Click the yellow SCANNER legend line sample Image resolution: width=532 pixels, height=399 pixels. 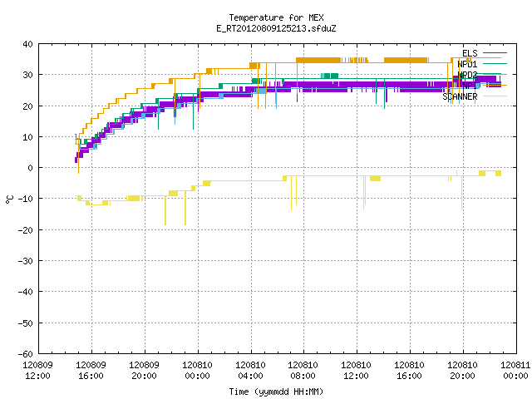(495, 96)
